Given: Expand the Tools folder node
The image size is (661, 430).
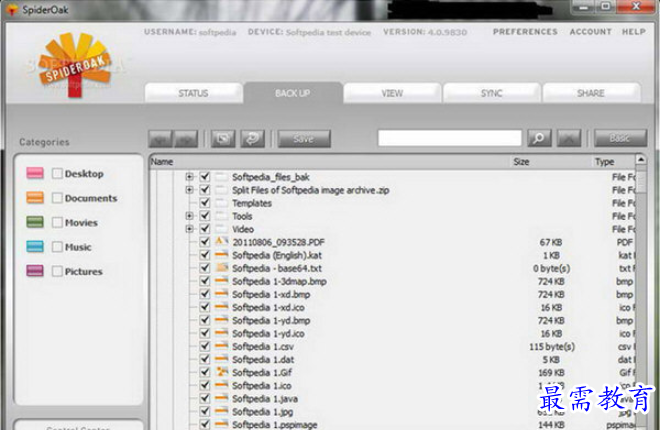Looking at the screenshot, I should tap(190, 216).
